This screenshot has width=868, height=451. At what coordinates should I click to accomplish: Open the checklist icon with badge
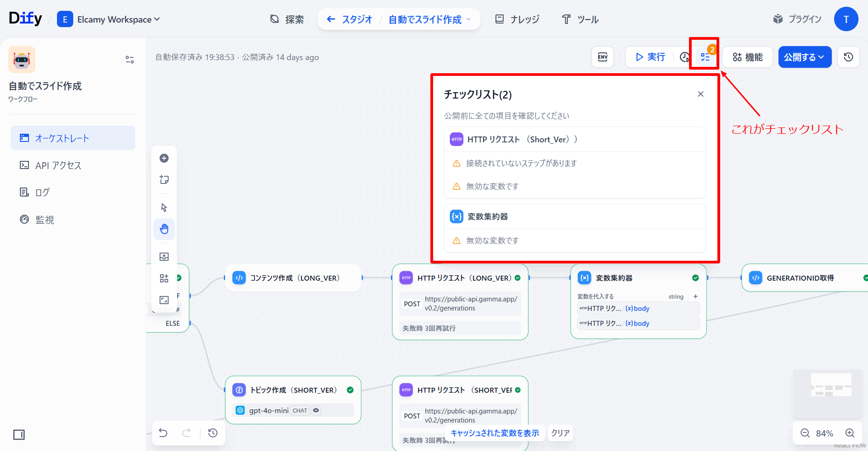(705, 57)
